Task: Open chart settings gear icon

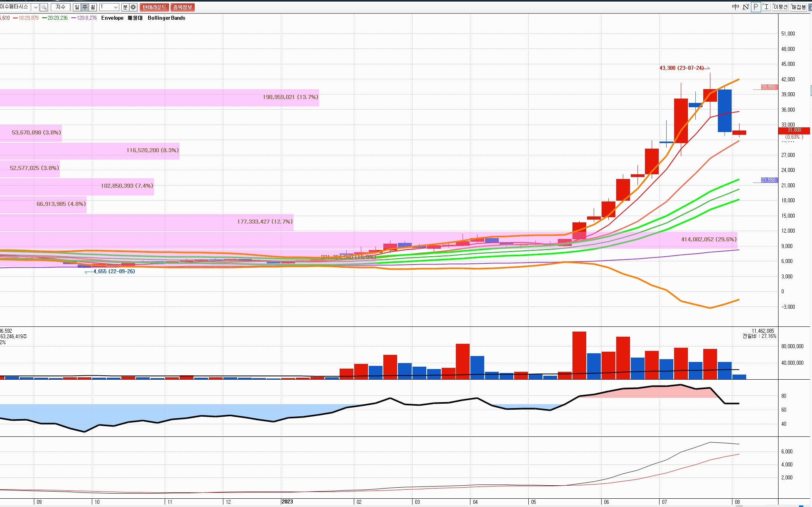Action: tap(133, 7)
